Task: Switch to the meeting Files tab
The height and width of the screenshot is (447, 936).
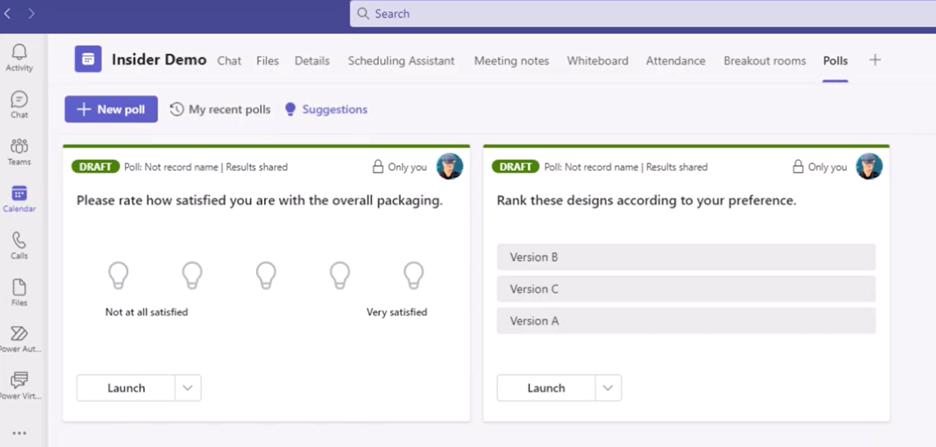Action: 267,60
